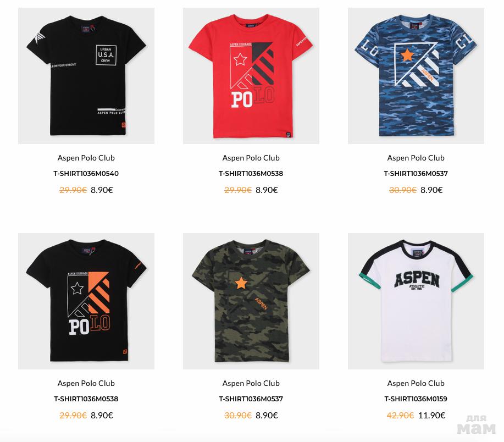The height and width of the screenshot is (442, 504).
Task: Click product code T-SHIRT1036M0159
Action: [x=416, y=399]
